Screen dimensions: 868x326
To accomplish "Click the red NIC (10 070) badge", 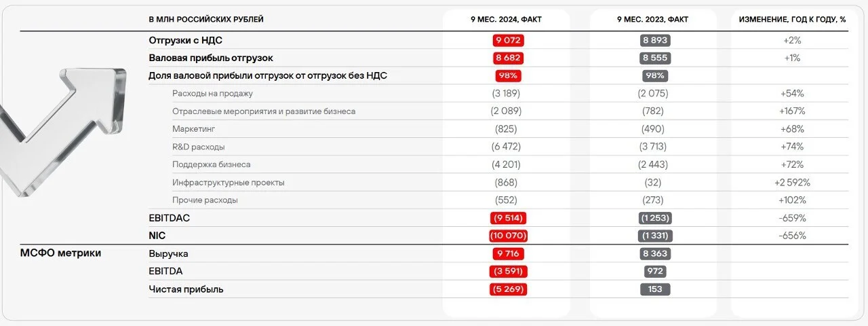I will (x=508, y=236).
